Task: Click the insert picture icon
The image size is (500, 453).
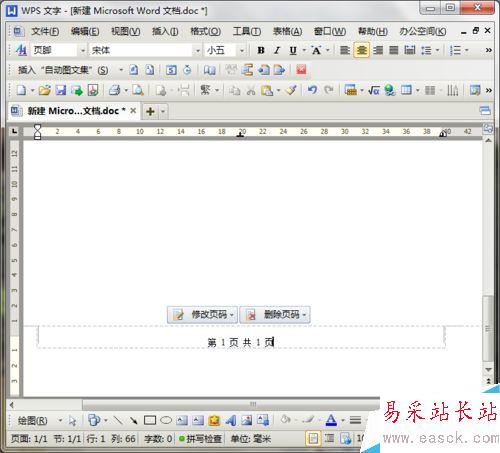Action: (247, 421)
